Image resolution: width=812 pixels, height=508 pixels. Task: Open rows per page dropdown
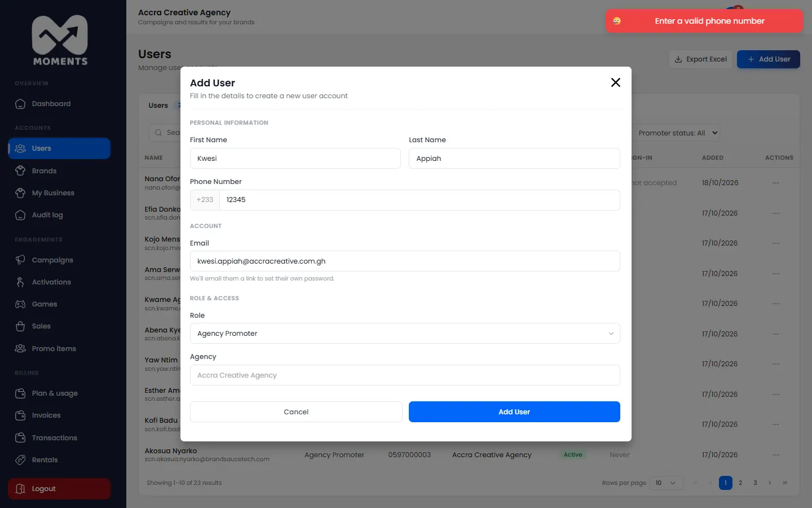[x=666, y=483]
